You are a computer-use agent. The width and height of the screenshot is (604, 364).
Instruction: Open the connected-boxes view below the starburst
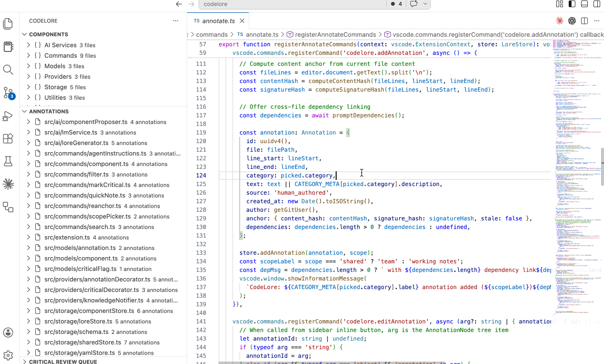click(x=8, y=207)
